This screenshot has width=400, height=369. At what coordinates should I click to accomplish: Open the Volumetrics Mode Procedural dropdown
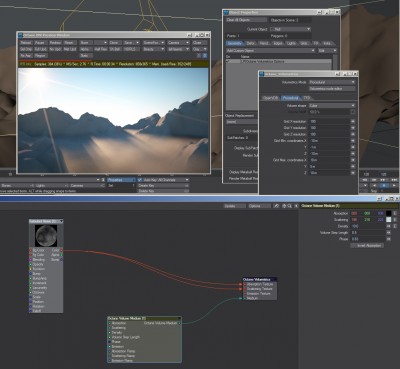click(x=332, y=82)
